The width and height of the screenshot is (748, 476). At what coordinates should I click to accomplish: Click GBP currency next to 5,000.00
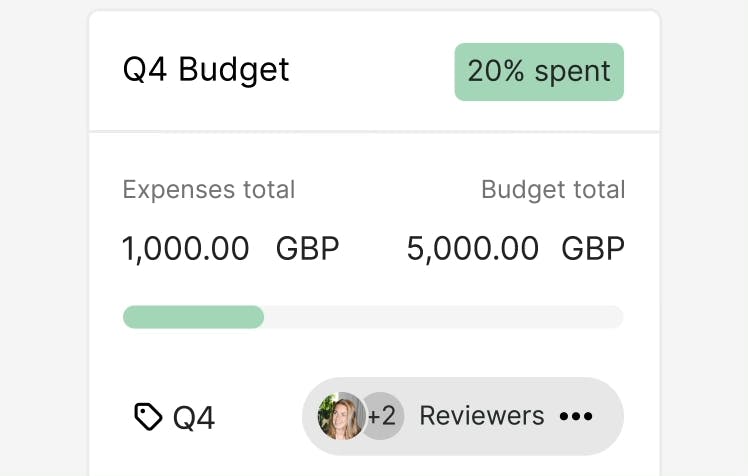[x=593, y=249]
